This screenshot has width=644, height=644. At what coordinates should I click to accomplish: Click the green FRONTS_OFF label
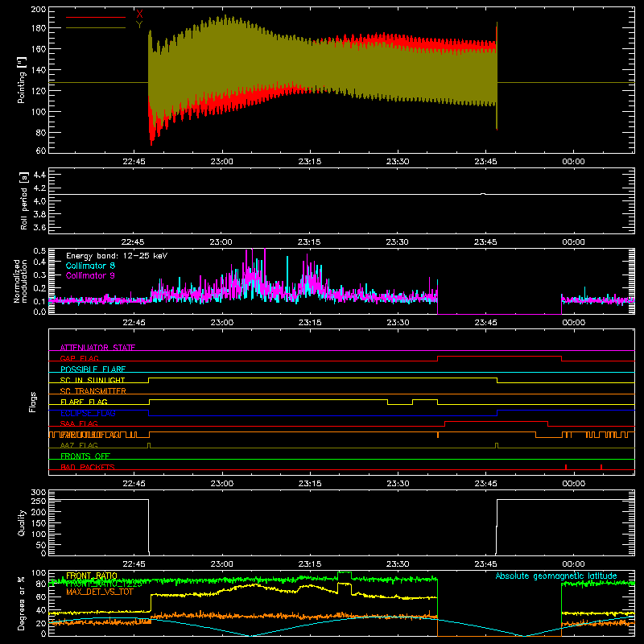(85, 456)
